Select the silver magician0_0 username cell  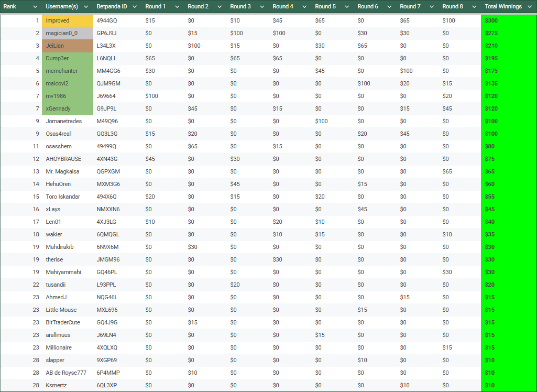68,33
